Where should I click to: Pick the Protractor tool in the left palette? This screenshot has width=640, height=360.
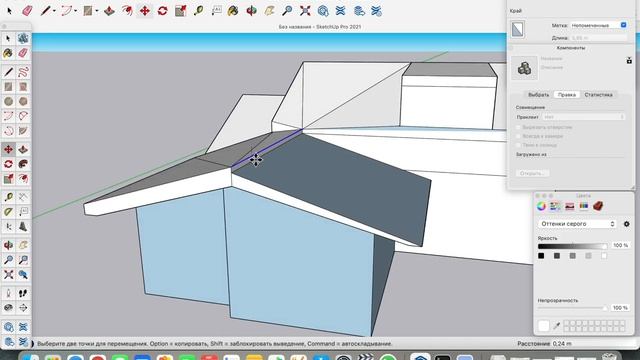point(8,212)
